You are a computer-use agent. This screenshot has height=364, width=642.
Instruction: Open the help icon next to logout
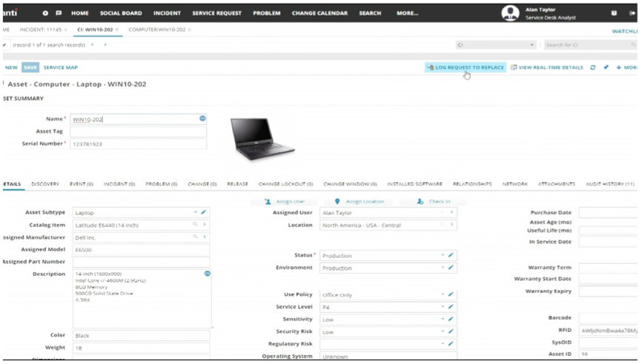614,13
